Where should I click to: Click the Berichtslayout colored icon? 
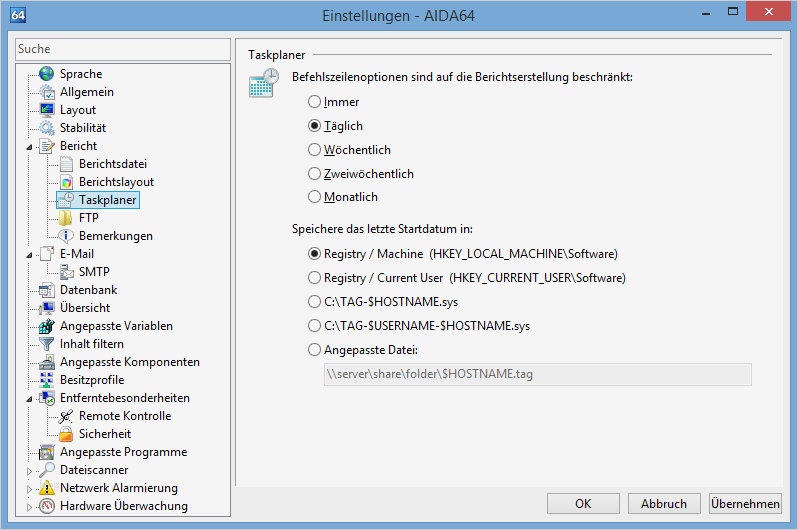66,182
